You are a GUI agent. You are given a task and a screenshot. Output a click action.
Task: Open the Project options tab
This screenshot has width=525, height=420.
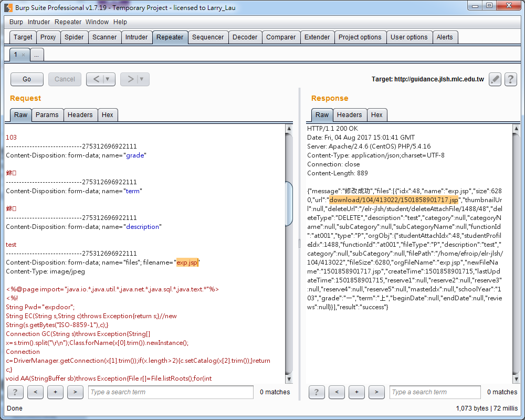coord(360,37)
